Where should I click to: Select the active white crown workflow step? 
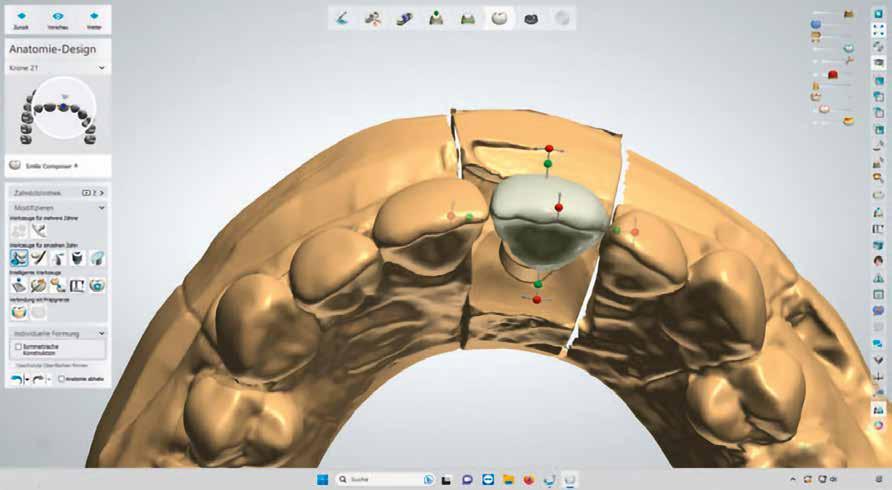(x=499, y=18)
